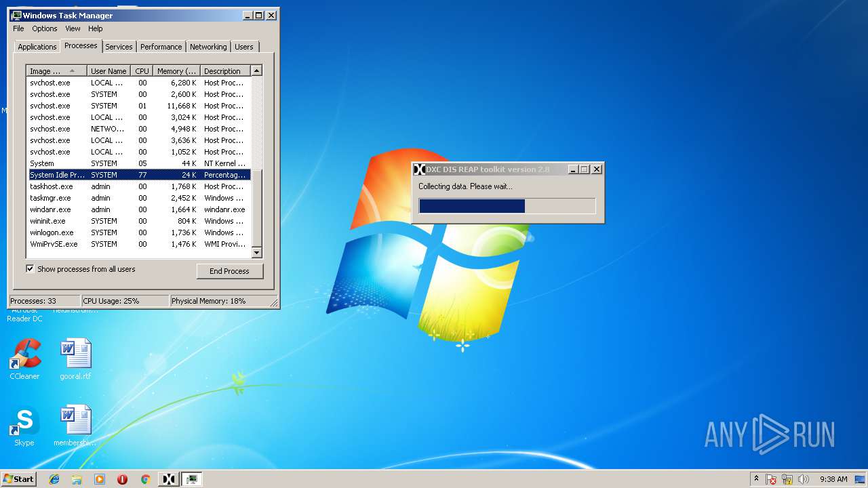
Task: Switch to the Users tab
Action: (x=244, y=47)
